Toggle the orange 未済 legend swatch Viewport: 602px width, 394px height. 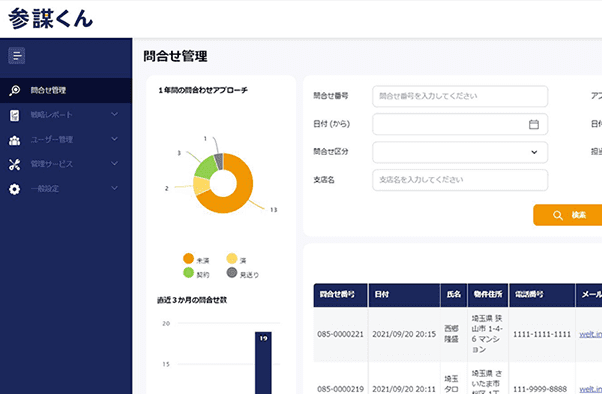point(188,258)
